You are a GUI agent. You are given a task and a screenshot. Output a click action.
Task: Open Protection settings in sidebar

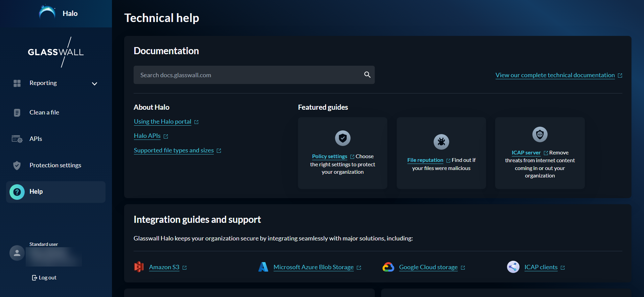(x=55, y=165)
